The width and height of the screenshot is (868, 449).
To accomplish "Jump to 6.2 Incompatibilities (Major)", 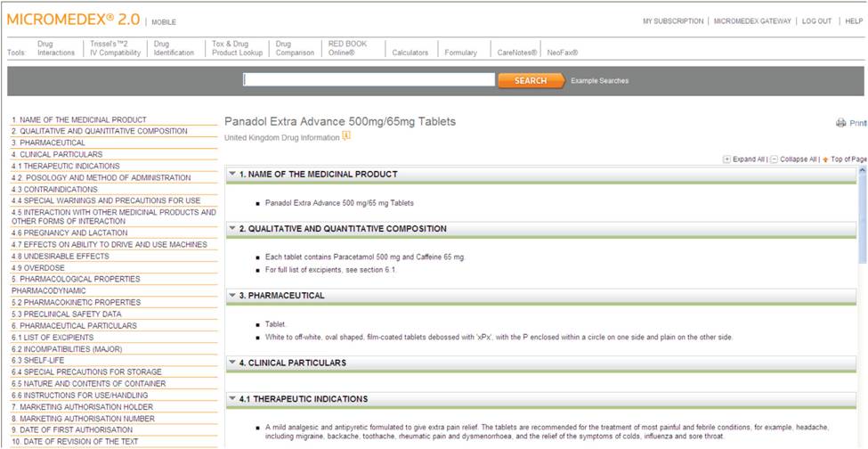I will coord(67,349).
